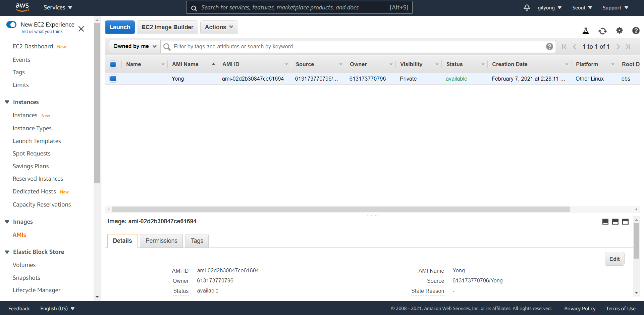Open the help question mark icon
Image resolution: width=644 pixels, height=315 pixels.
coord(636,31)
